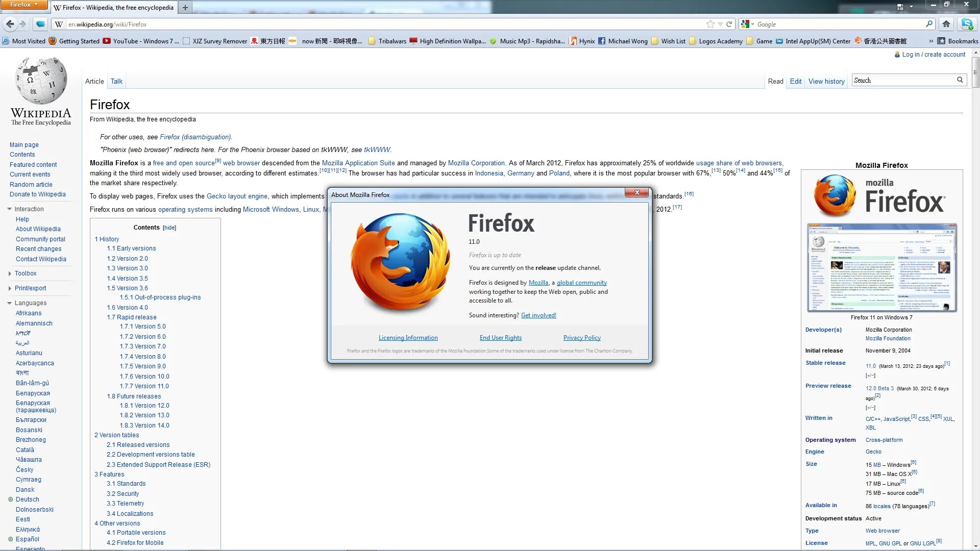Image resolution: width=980 pixels, height=551 pixels.
Task: Expand the Print/export sidebar section
Action: (30, 288)
